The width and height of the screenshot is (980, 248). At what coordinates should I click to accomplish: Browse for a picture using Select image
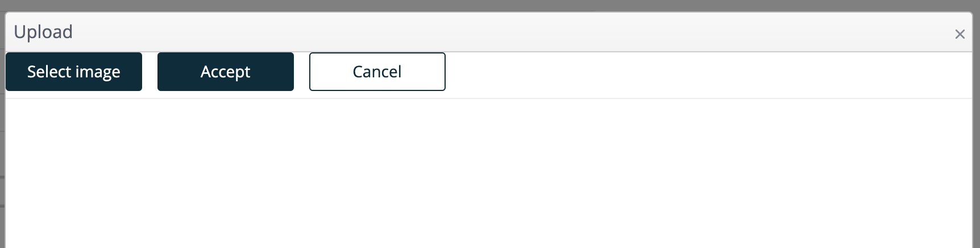click(74, 72)
